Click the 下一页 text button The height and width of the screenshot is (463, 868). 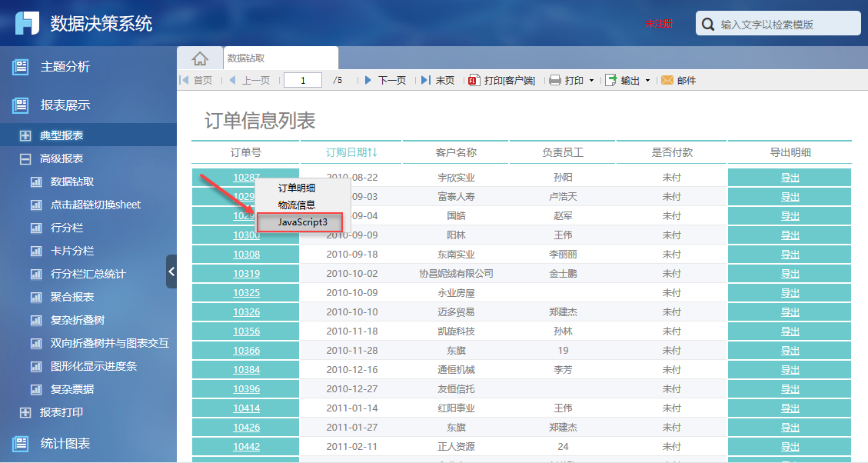392,80
